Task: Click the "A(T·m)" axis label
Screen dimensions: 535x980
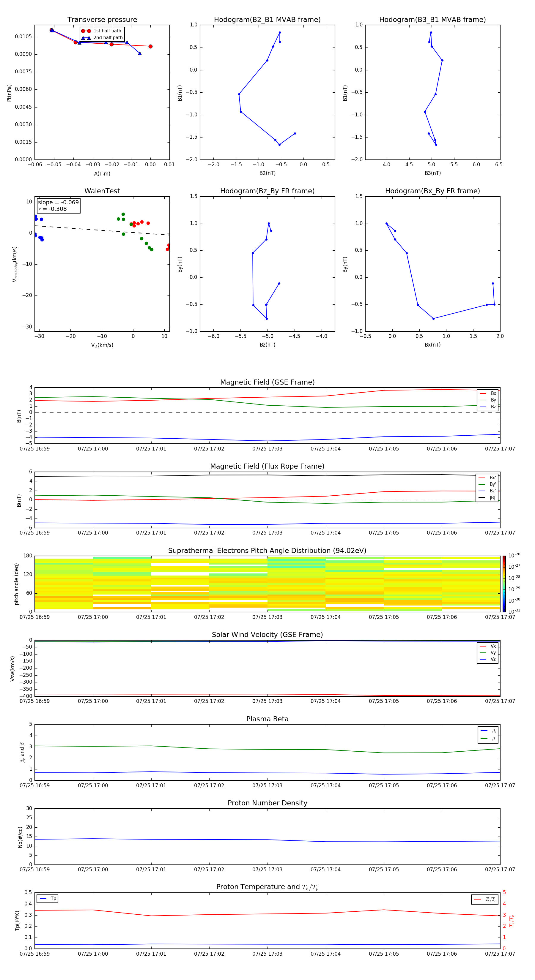Action: click(x=102, y=174)
